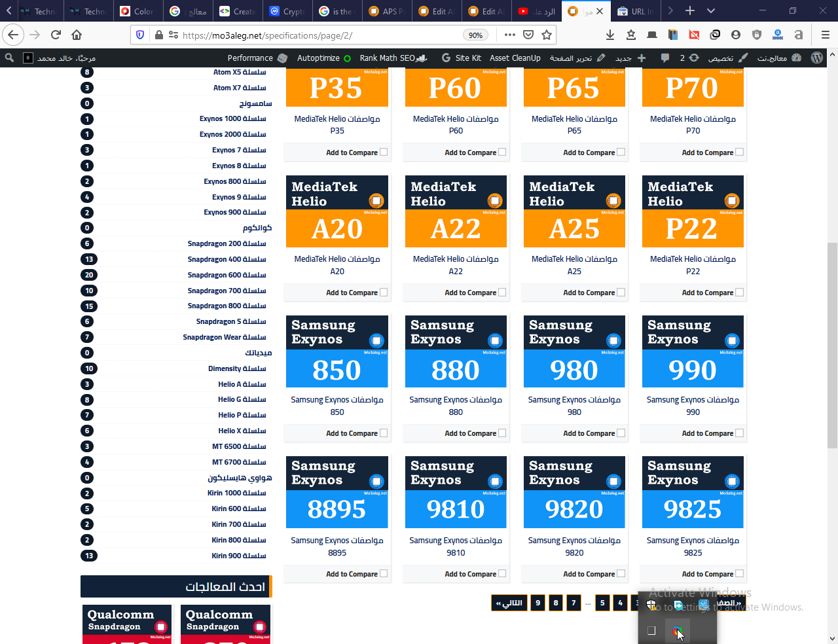Screen dimensions: 838x644
Task: Bookmark this page with the star icon
Action: pyautogui.click(x=547, y=35)
